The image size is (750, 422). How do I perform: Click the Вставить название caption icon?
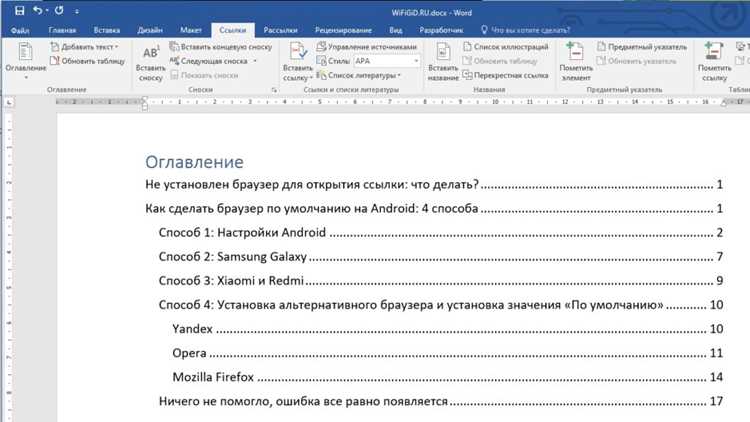443,61
